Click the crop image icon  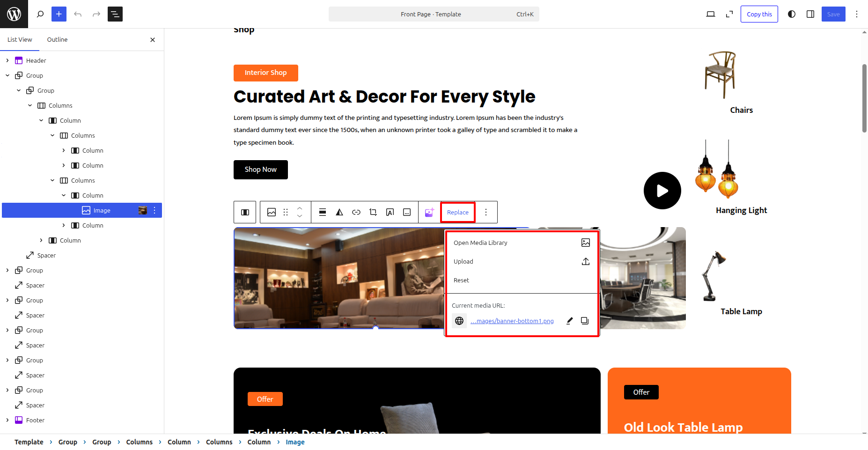click(373, 212)
